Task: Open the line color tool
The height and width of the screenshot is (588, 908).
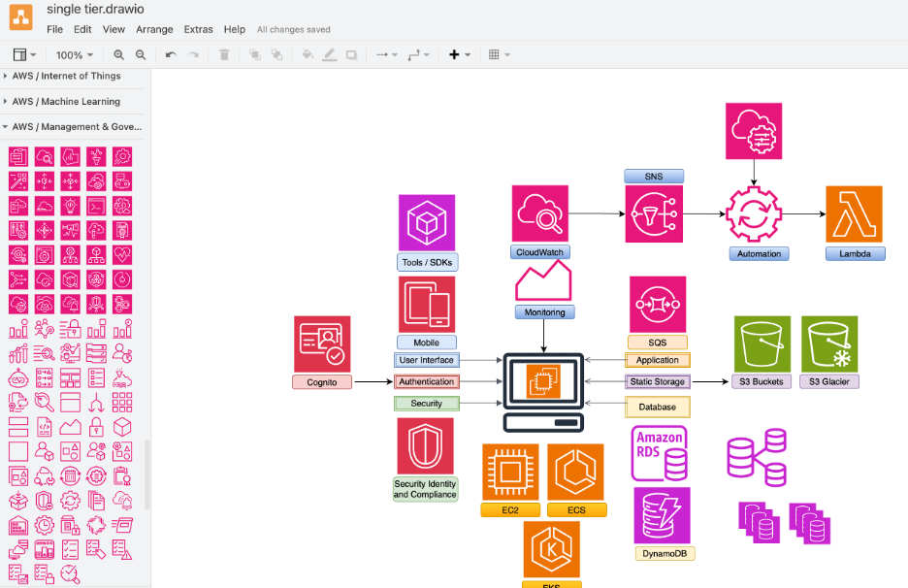Action: click(330, 55)
